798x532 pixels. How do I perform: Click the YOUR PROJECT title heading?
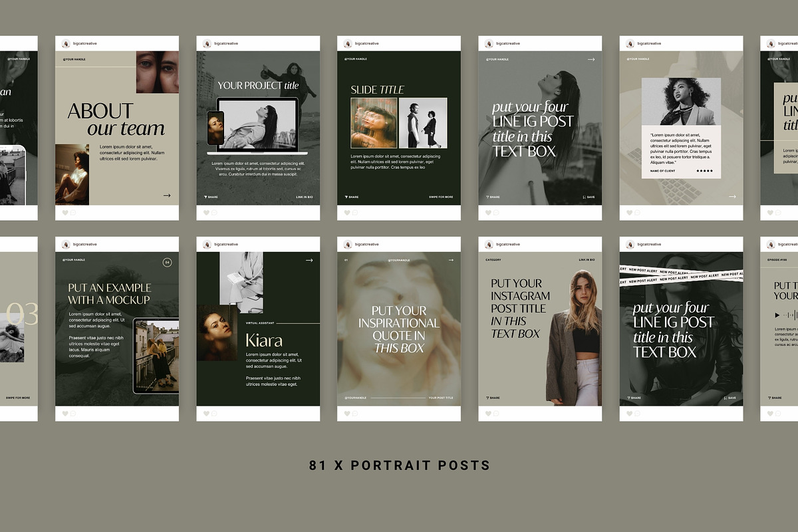[x=258, y=86]
